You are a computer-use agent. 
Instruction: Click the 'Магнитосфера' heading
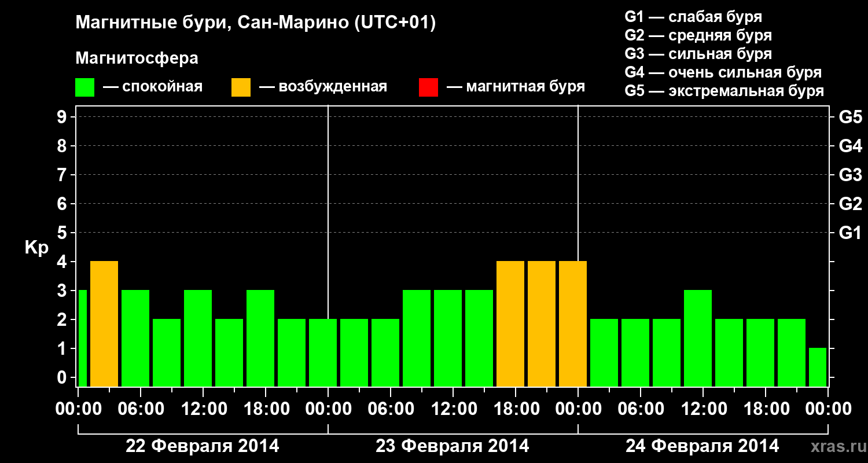[x=137, y=58]
